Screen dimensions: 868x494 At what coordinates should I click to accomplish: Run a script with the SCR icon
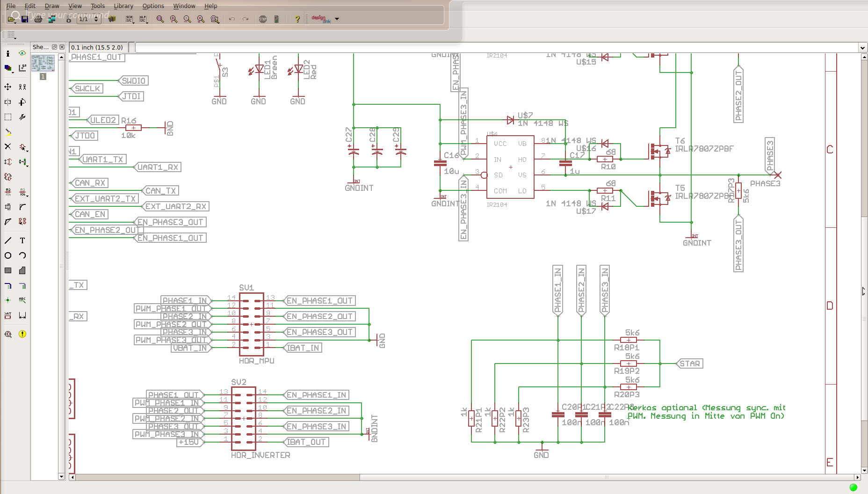130,19
